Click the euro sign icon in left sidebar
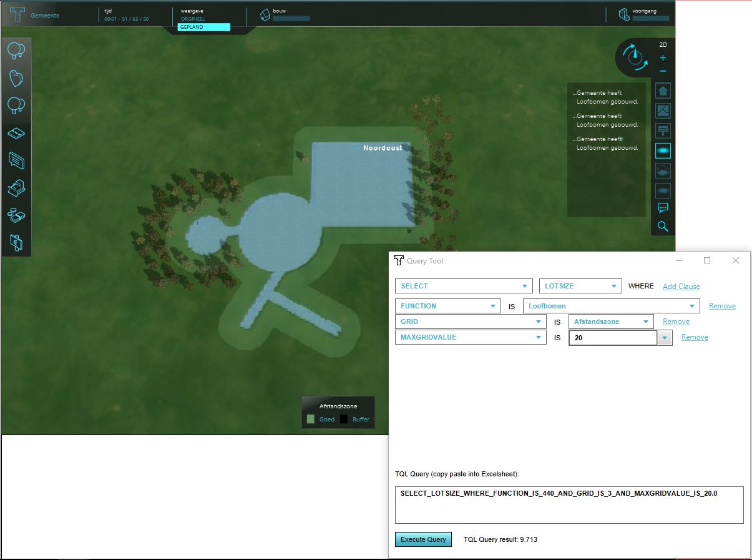The height and width of the screenshot is (560, 752). (x=16, y=243)
